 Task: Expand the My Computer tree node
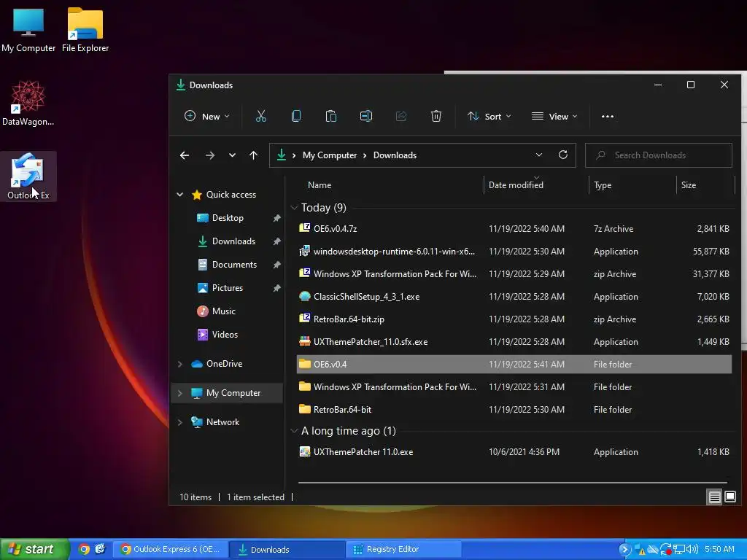tap(180, 393)
